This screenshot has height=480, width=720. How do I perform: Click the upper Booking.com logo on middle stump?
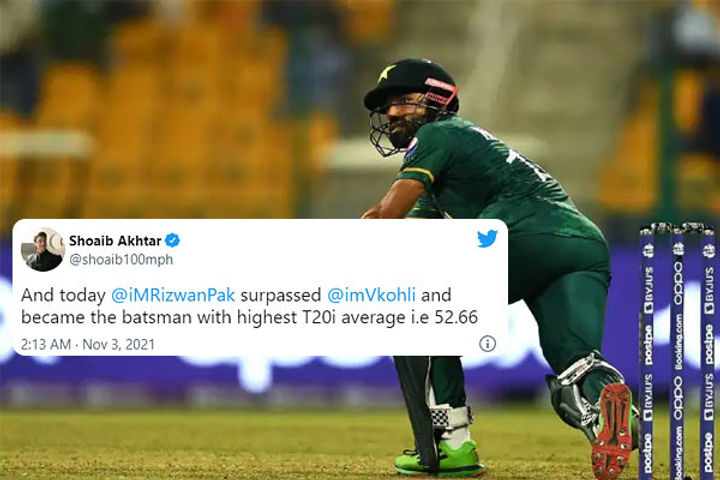click(678, 341)
